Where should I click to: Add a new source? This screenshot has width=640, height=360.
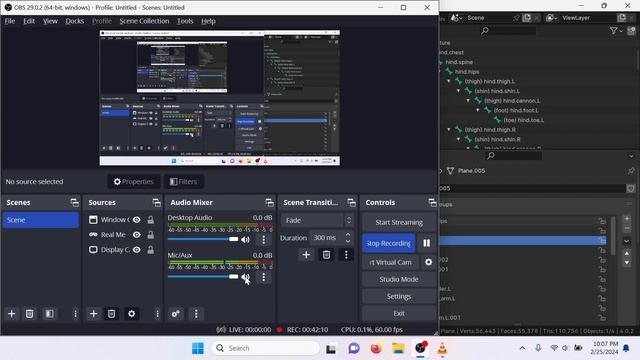point(93,313)
